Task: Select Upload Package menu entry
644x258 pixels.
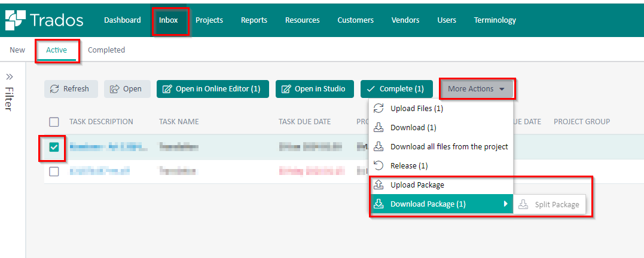Action: [x=441, y=185]
